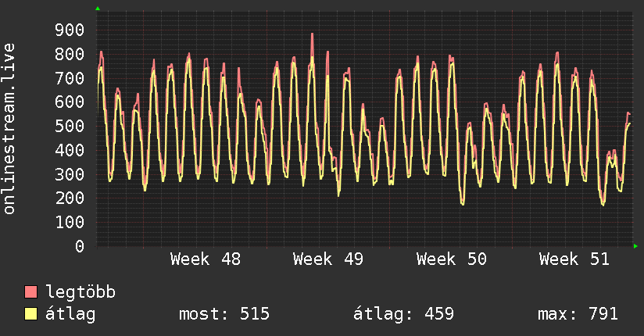Click the átlag: 459 statistic
Screen dimensions: 644x336
click(404, 314)
